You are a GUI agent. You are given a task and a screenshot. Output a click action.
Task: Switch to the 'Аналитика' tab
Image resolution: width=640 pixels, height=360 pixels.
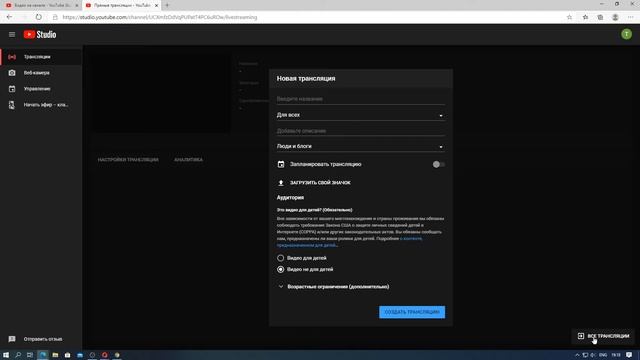click(x=188, y=160)
